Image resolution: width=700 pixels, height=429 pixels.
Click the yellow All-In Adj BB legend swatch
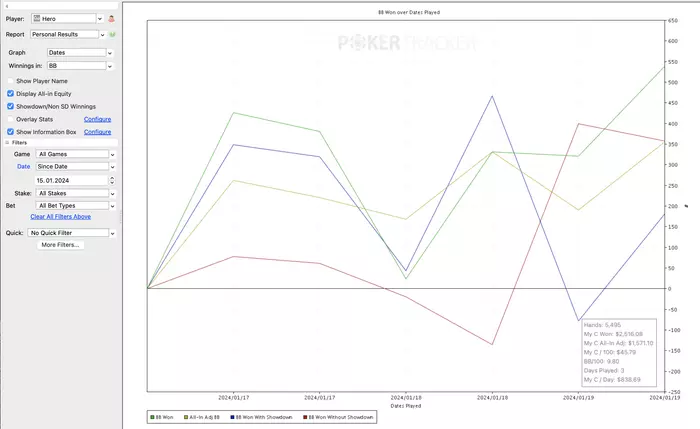[186, 417]
